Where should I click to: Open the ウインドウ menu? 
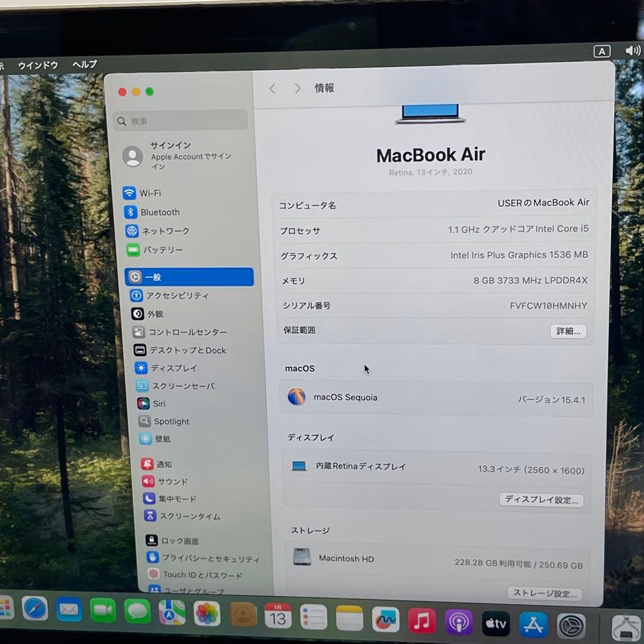click(x=38, y=64)
